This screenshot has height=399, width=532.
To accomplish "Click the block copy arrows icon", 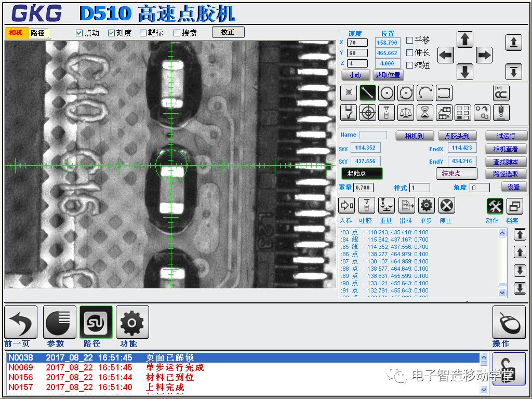I will point(444,112).
